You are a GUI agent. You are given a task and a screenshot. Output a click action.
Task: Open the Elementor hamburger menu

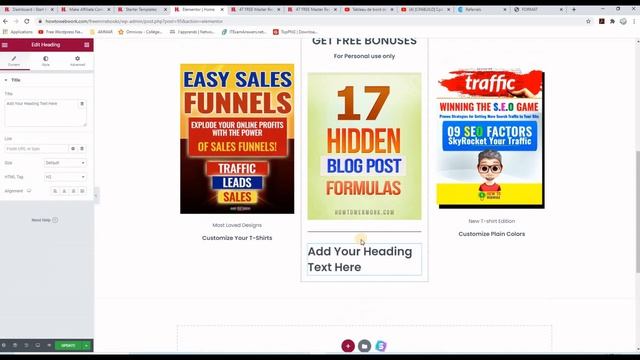tap(5, 45)
